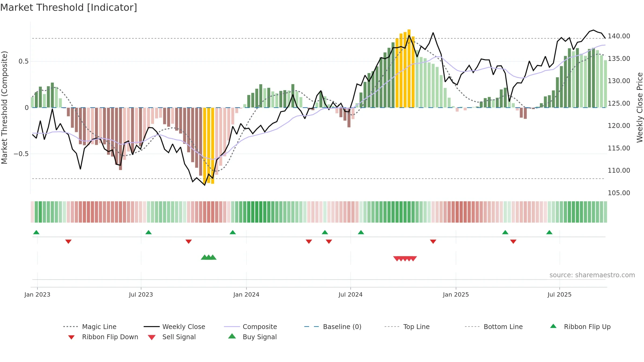
Task: Toggle the Bottom Line legend entry
Action: pyautogui.click(x=494, y=327)
